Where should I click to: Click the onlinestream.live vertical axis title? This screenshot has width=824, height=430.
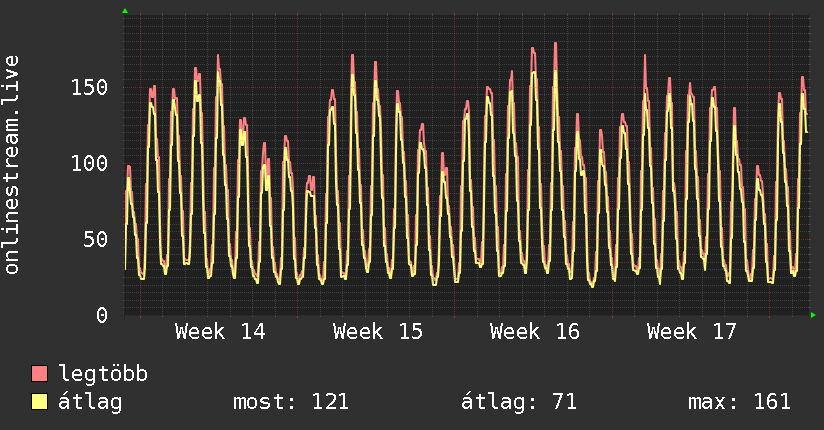[x=11, y=165]
